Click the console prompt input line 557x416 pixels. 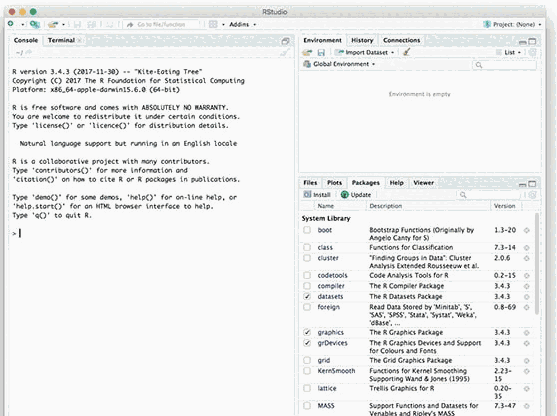151,233
